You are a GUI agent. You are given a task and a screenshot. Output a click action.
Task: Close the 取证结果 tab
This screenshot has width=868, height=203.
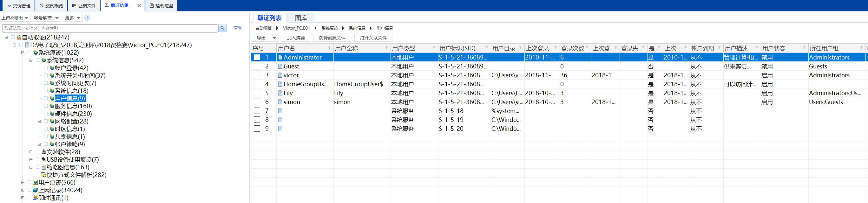click(x=139, y=6)
